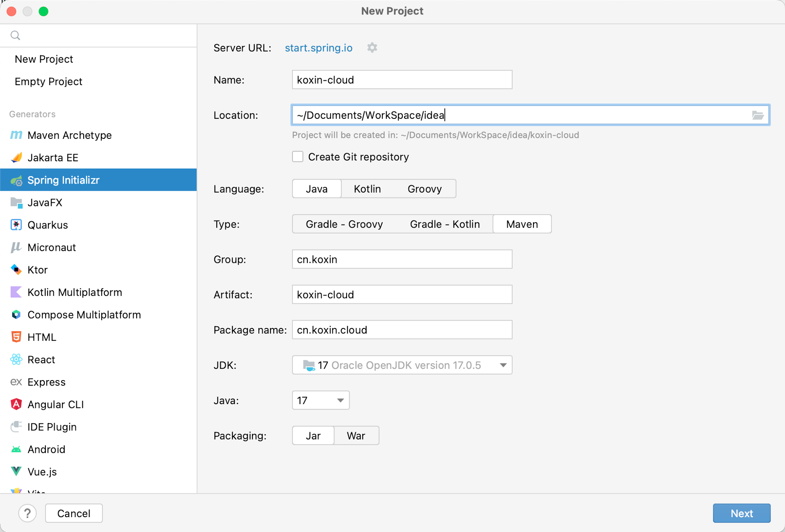The image size is (785, 532).
Task: Open Server URL settings gear
Action: click(x=372, y=48)
